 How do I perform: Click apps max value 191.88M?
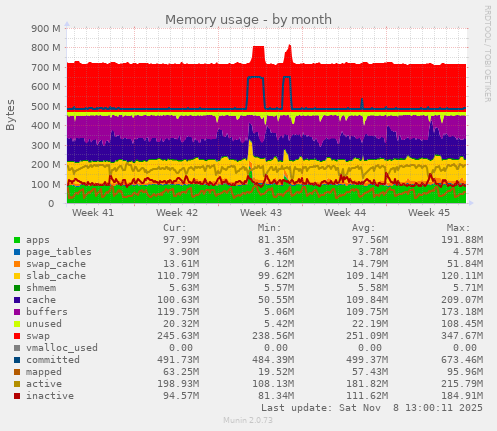point(462,240)
